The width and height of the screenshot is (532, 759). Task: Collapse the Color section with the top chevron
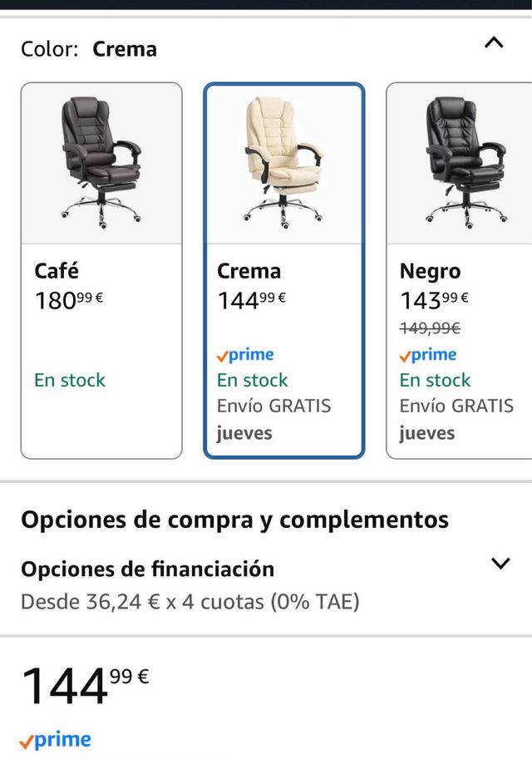point(492,43)
